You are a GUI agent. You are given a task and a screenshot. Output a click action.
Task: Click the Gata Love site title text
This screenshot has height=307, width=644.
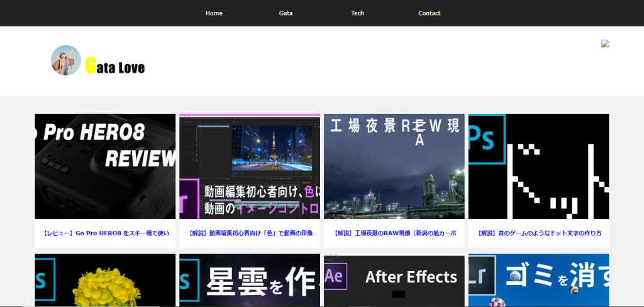pos(115,66)
